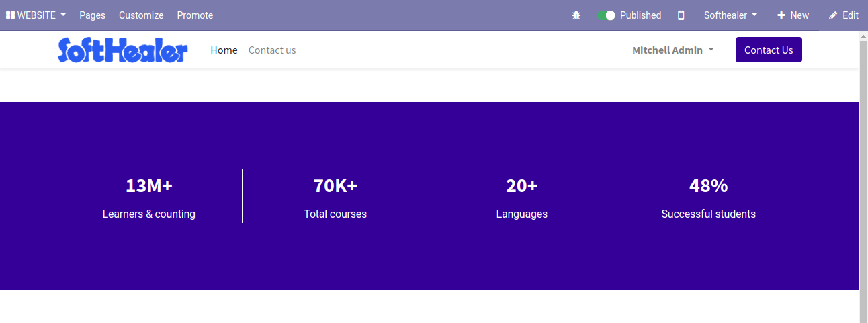Open the Contact us nav link
This screenshot has width=868, height=323.
[272, 50]
